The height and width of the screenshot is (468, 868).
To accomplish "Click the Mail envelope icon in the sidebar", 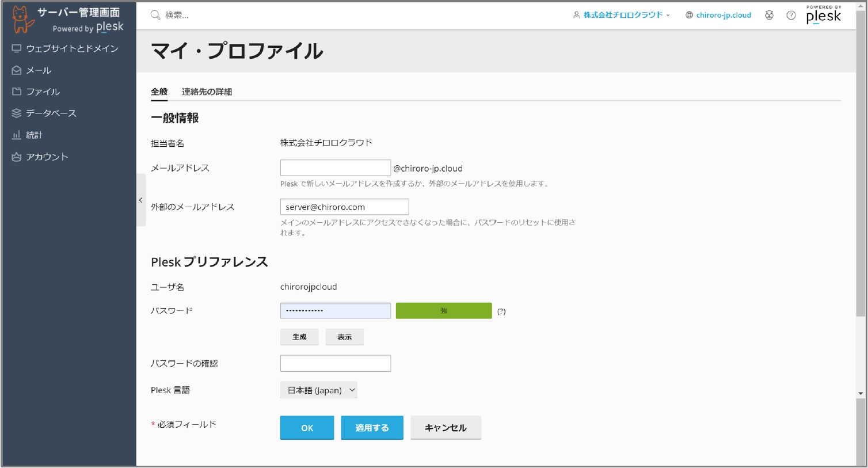I will pyautogui.click(x=17, y=70).
